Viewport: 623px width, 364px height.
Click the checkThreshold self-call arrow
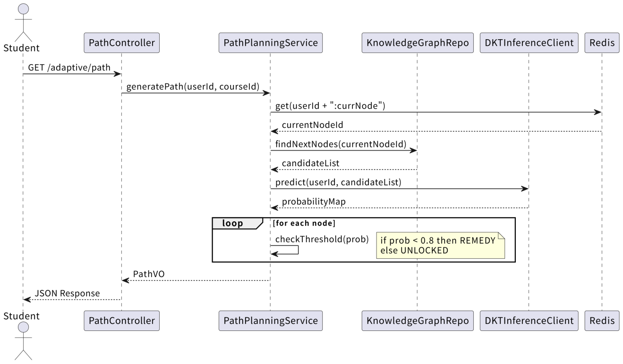coord(288,250)
